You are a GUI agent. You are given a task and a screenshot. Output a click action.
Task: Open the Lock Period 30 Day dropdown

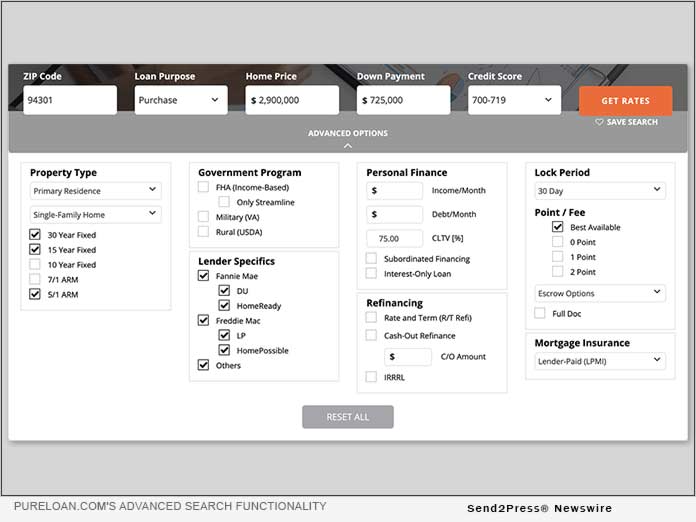(x=600, y=190)
